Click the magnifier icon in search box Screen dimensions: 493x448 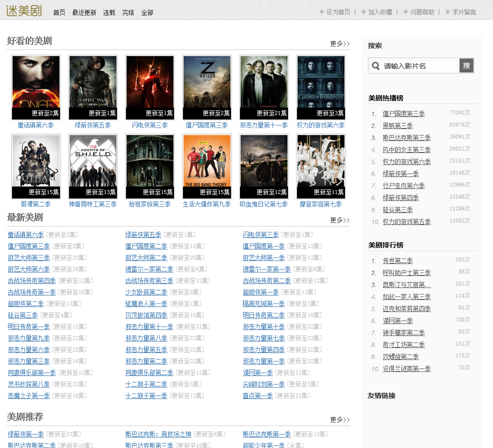tap(375, 65)
